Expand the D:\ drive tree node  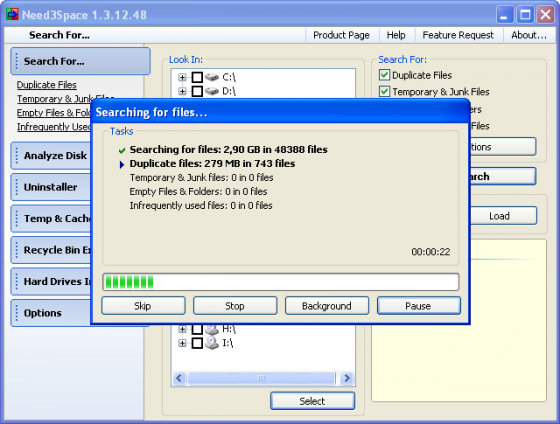182,91
